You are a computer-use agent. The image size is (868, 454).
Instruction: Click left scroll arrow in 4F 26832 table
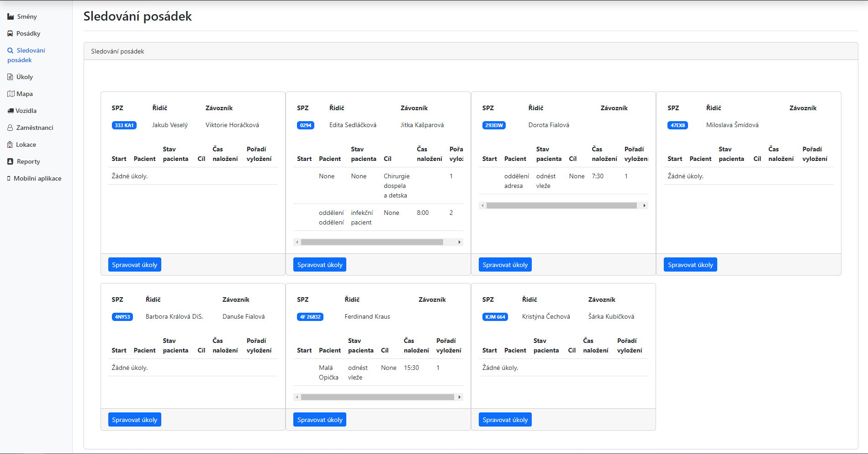click(x=297, y=397)
